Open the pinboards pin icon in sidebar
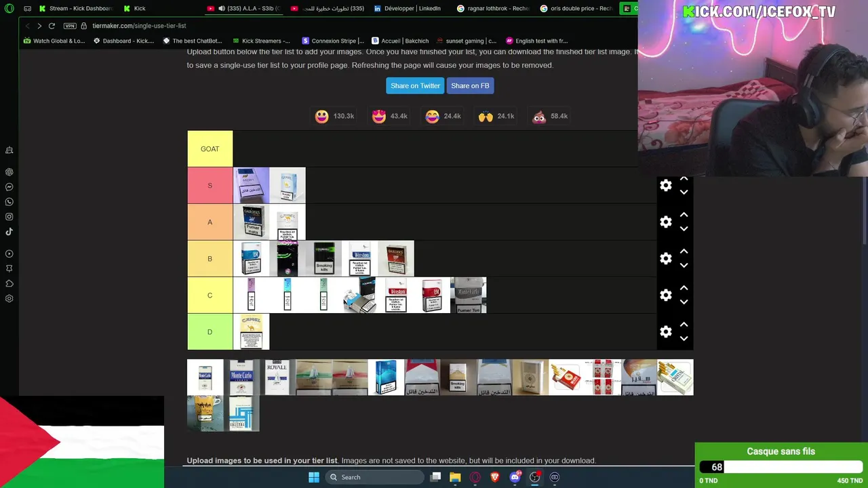The height and width of the screenshot is (488, 868). pos(9,269)
